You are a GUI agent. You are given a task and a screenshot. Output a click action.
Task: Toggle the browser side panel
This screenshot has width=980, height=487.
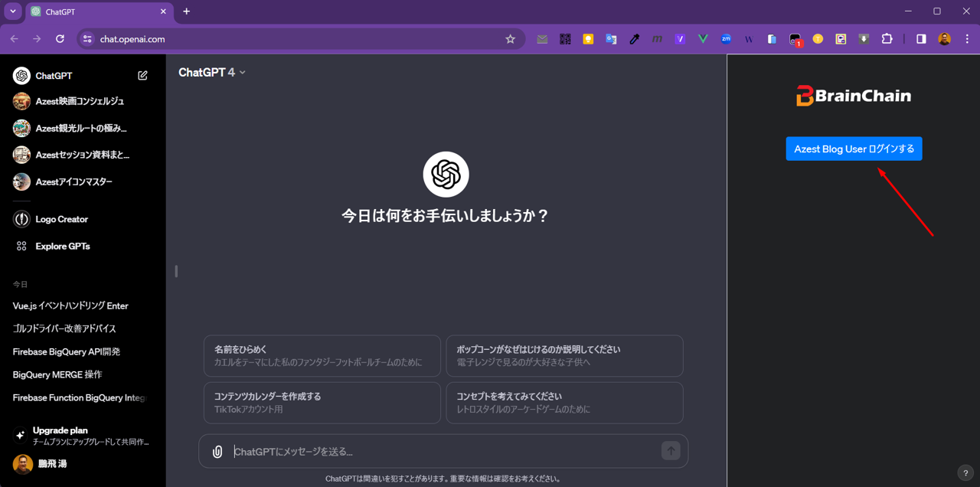point(921,39)
